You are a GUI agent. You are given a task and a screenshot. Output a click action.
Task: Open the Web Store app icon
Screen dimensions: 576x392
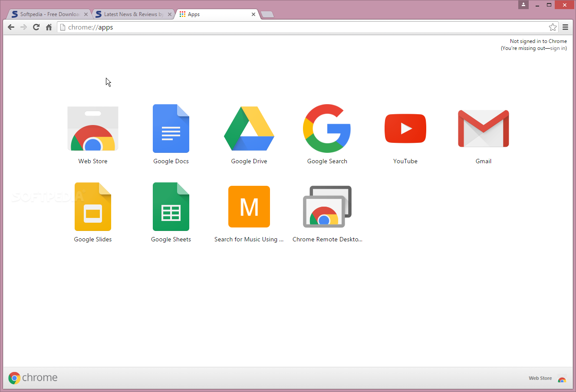coord(93,129)
